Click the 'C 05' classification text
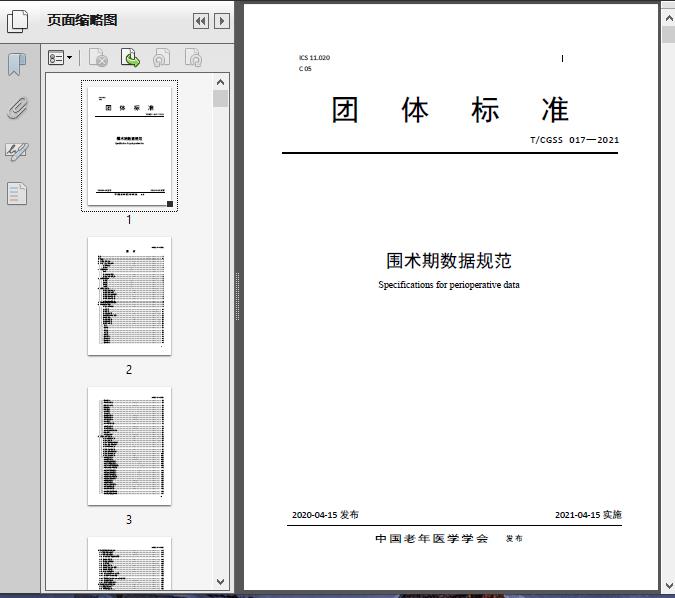This screenshot has height=598, width=675. pyautogui.click(x=305, y=69)
